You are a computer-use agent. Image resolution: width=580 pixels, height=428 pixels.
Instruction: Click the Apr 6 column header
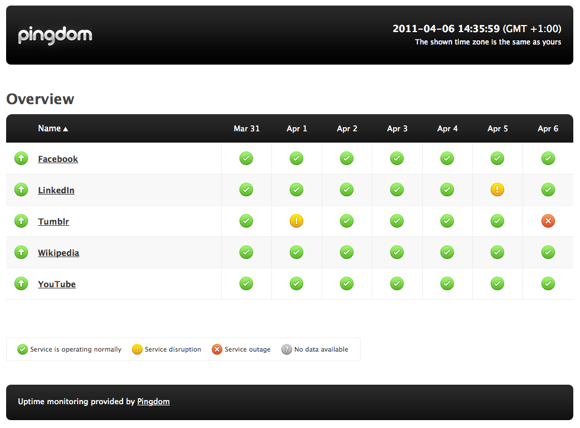click(x=548, y=129)
